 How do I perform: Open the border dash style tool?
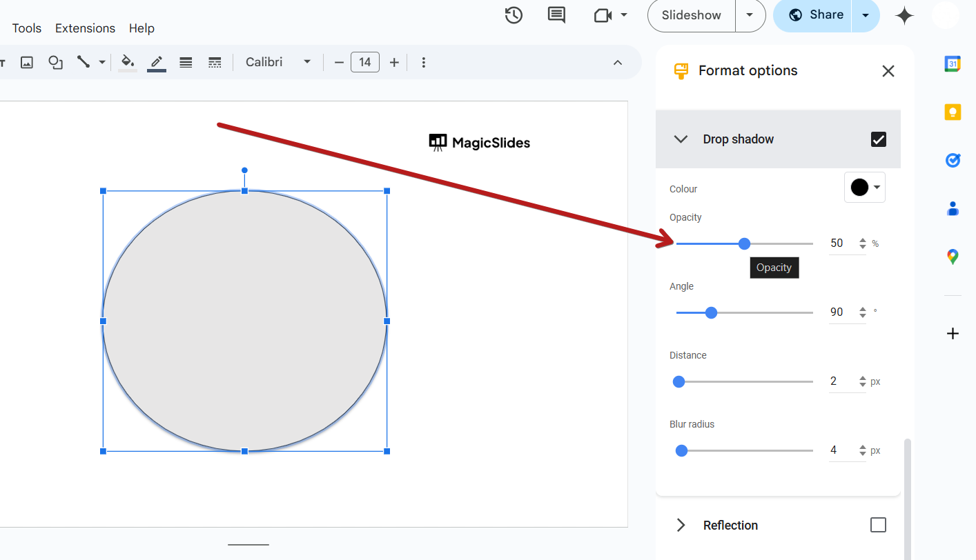tap(215, 62)
